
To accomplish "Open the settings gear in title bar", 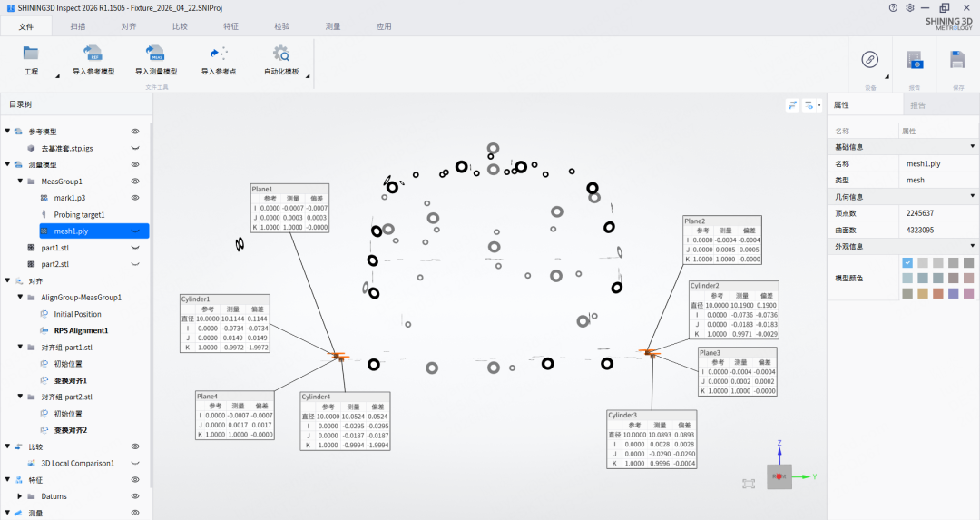I will pyautogui.click(x=910, y=7).
